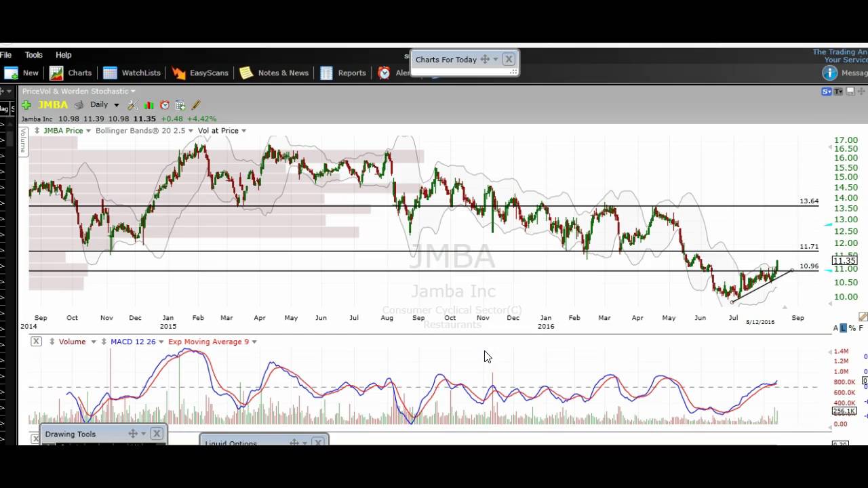Expand the Exp Moving Average 9 menu
This screenshot has width=868, height=488.
[254, 342]
